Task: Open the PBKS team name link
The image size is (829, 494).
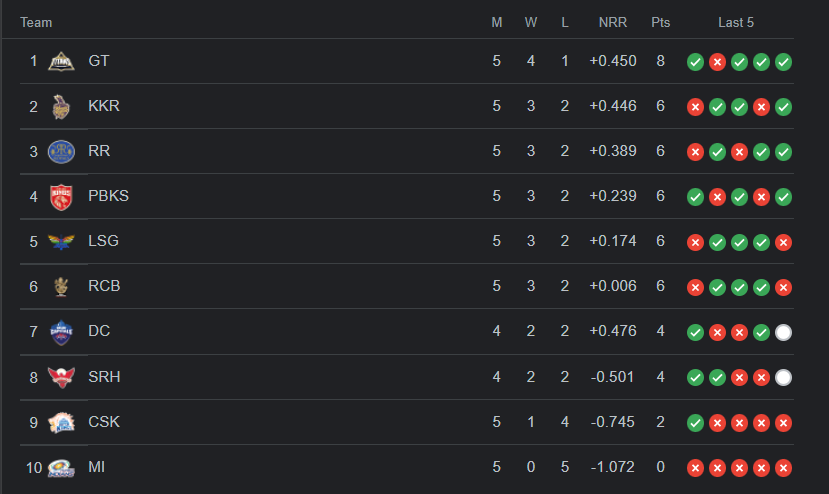Action: (108, 196)
